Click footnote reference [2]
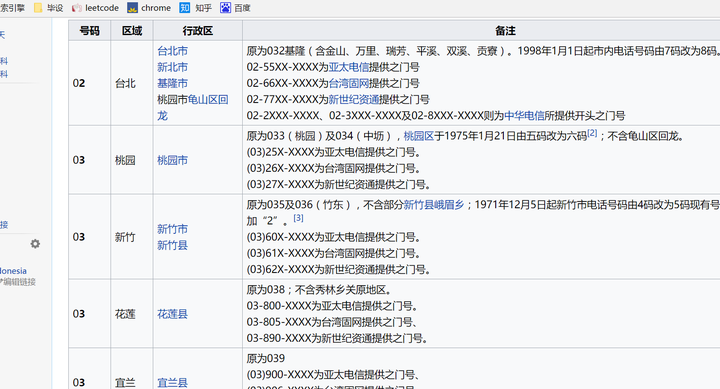720x389 pixels. coord(592,133)
